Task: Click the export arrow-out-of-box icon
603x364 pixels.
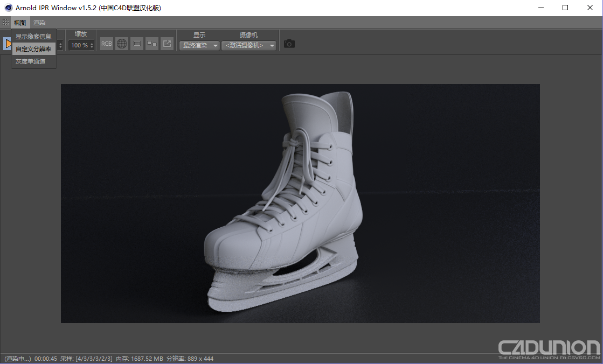Action: coord(167,44)
